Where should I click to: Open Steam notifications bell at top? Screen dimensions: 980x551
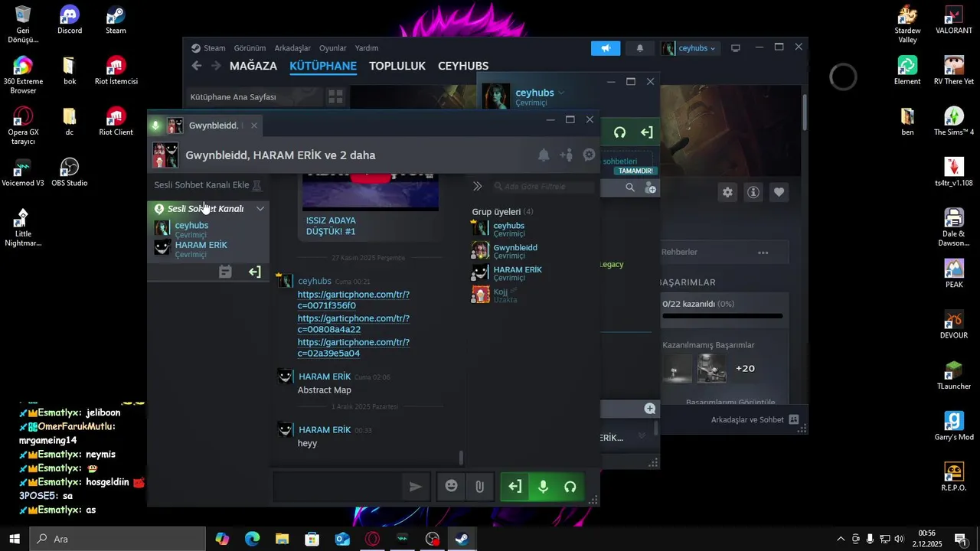[640, 48]
